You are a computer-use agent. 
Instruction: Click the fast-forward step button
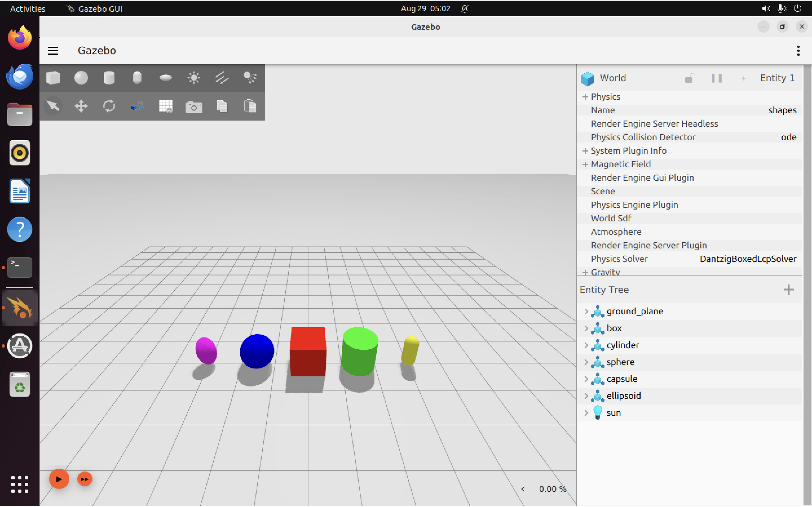pyautogui.click(x=85, y=479)
